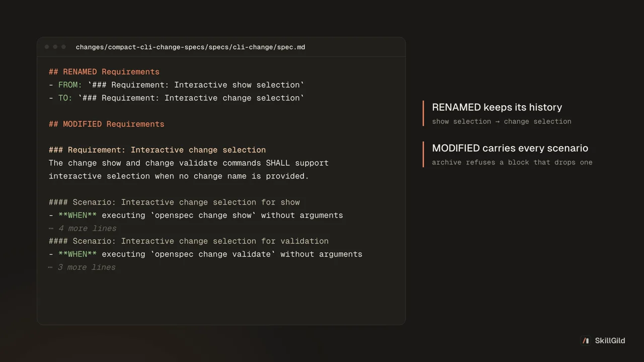
Task: Click 'show selection → change selection' caption
Action: coord(502,121)
